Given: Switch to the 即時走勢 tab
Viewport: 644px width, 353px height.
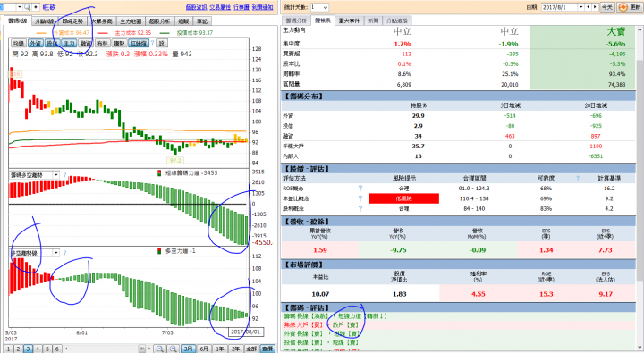Looking at the screenshot, I should pos(72,21).
